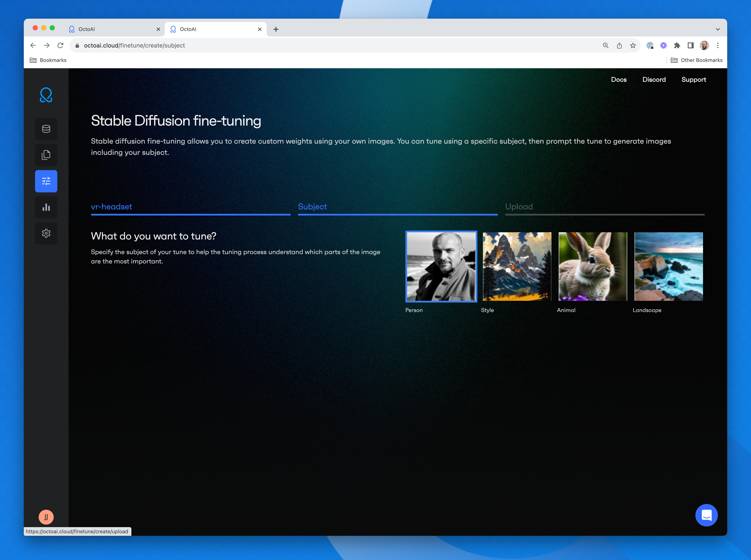Open the database stack sidebar icon
Image resolution: width=751 pixels, height=560 pixels.
46,129
